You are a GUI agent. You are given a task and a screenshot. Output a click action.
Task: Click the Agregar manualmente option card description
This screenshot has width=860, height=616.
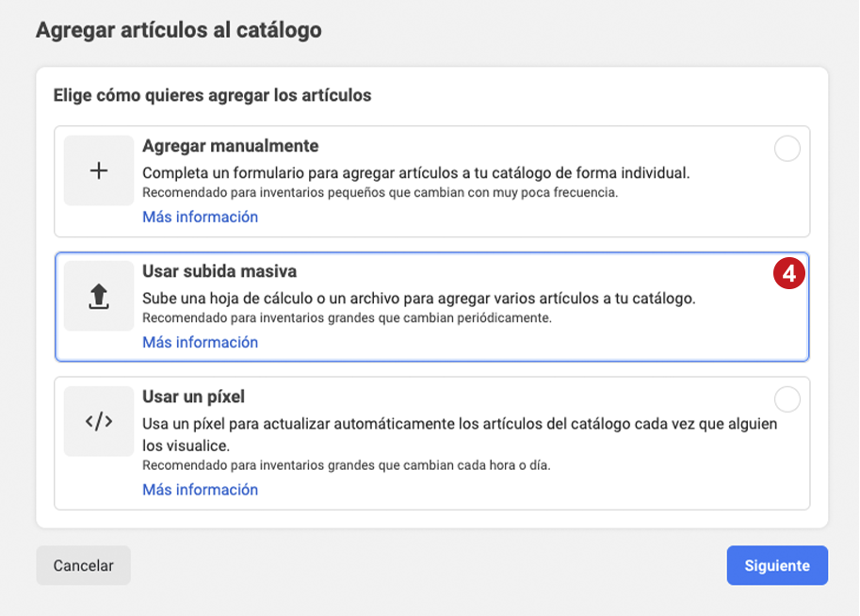[415, 172]
